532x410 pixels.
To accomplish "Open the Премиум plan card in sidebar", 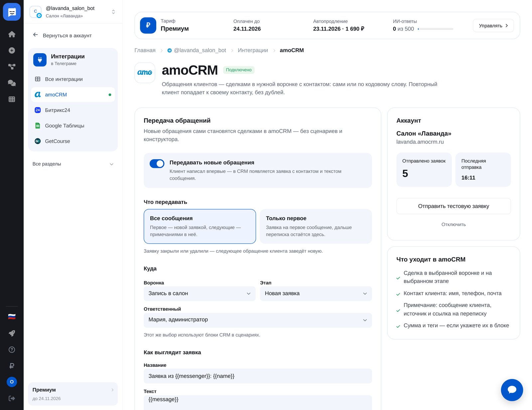I will coord(73,394).
